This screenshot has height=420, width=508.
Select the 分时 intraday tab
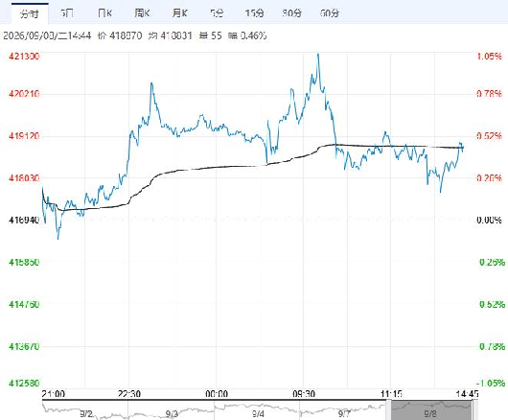[30, 13]
